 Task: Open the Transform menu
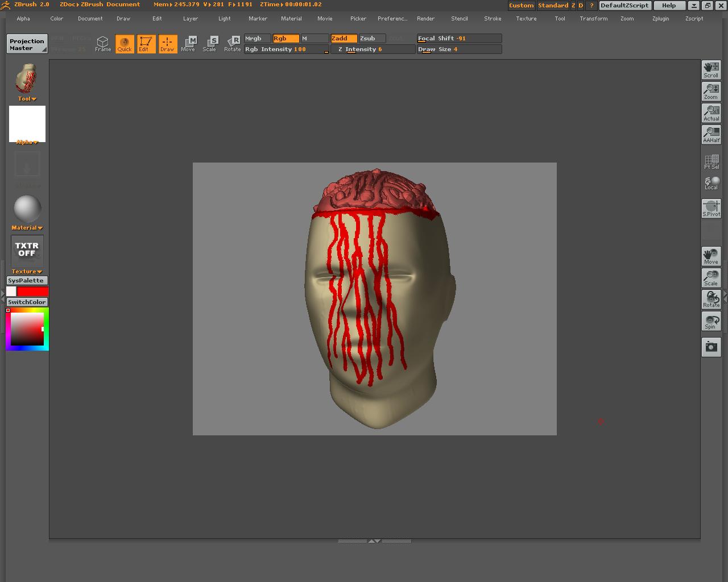click(x=593, y=19)
